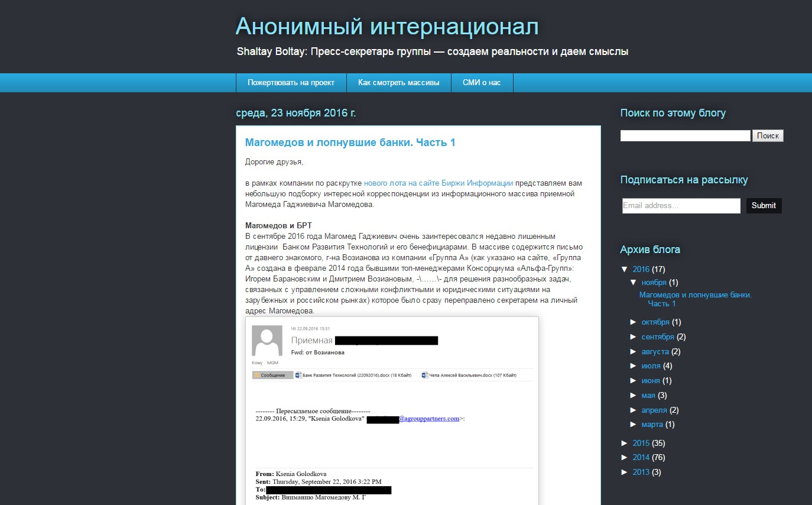Collapse the 2016 archive triangle
Screen dimensions: 812x505
tap(625, 270)
